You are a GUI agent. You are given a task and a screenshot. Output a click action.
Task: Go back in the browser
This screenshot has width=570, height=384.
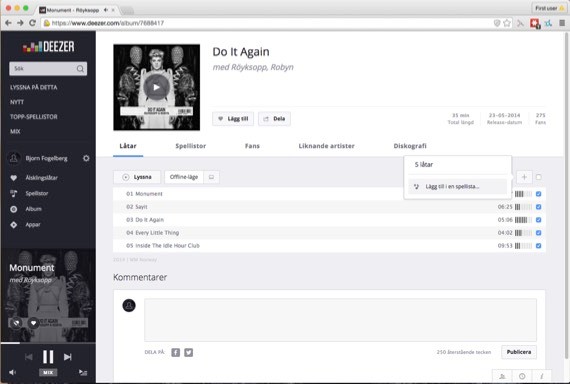pyautogui.click(x=8, y=23)
